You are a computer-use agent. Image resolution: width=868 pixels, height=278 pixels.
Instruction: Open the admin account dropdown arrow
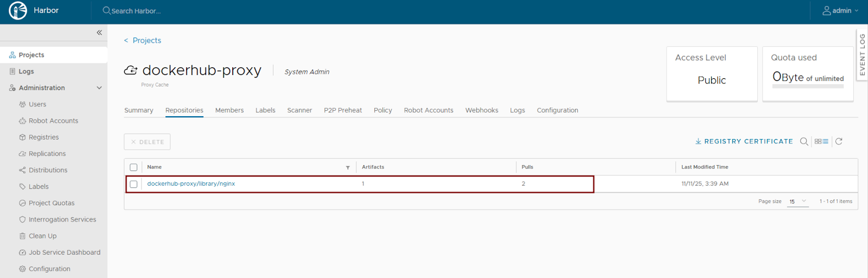point(857,11)
